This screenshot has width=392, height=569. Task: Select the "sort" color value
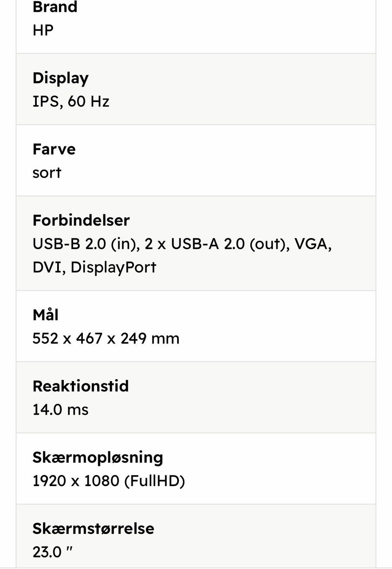pos(47,173)
